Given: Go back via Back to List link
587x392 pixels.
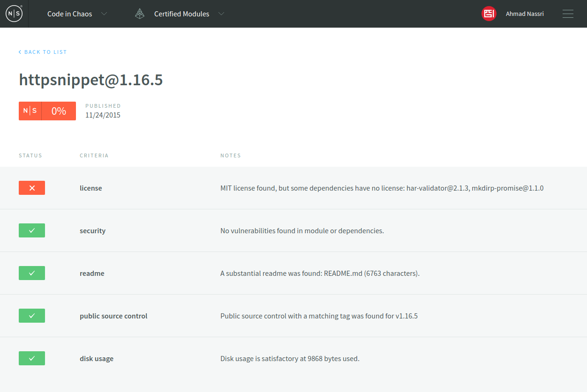Looking at the screenshot, I should pos(43,52).
